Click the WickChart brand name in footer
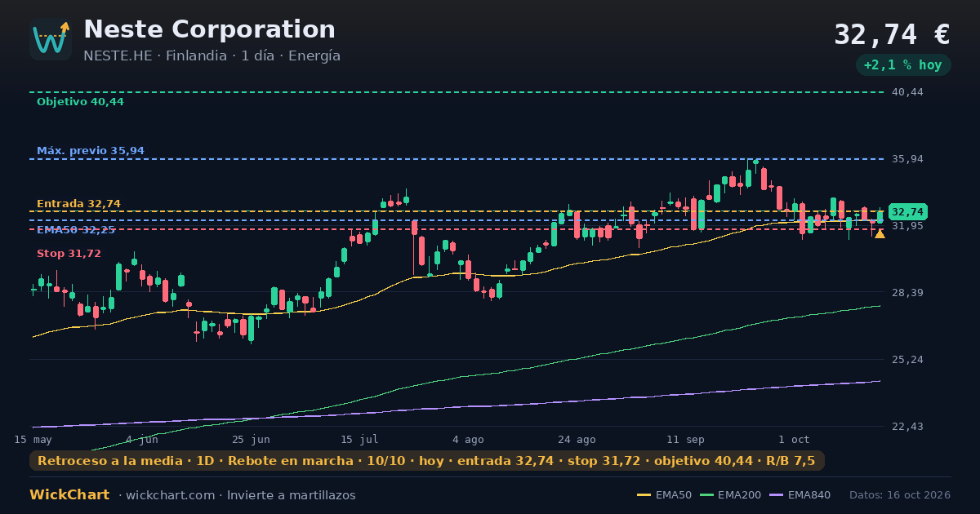The image size is (980, 514). (69, 495)
